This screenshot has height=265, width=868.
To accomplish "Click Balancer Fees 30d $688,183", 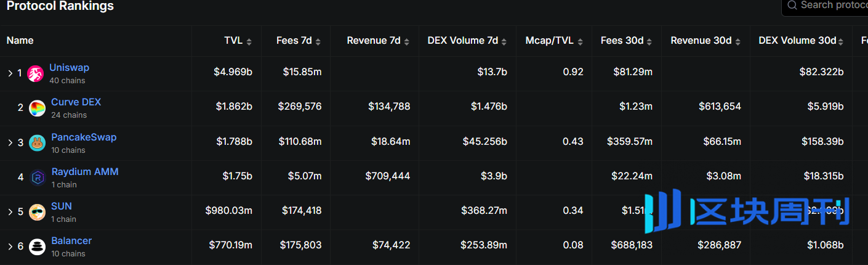I will pos(632,245).
